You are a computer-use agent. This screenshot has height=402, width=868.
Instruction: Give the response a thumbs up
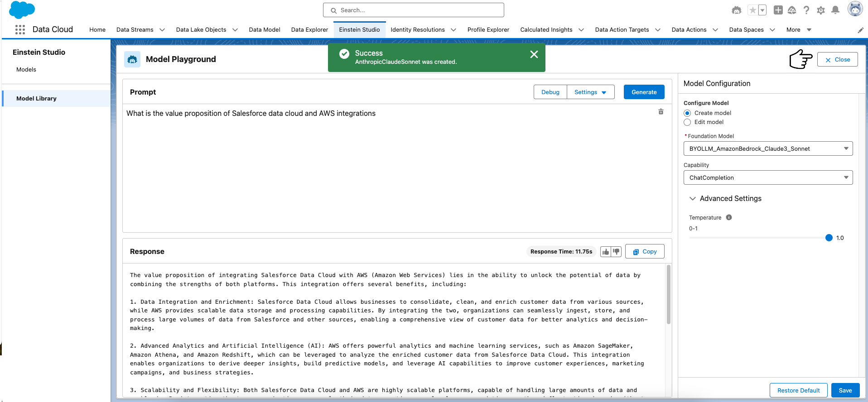[x=606, y=252]
